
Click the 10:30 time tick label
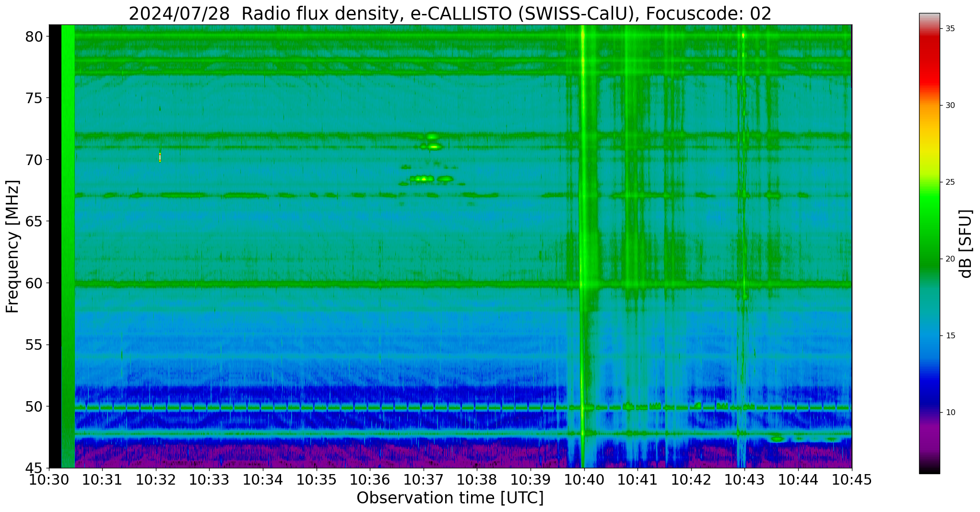(49, 480)
